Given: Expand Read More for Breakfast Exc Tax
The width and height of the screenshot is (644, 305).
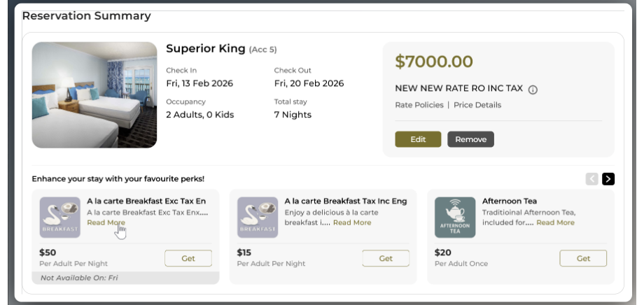Looking at the screenshot, I should 106,222.
